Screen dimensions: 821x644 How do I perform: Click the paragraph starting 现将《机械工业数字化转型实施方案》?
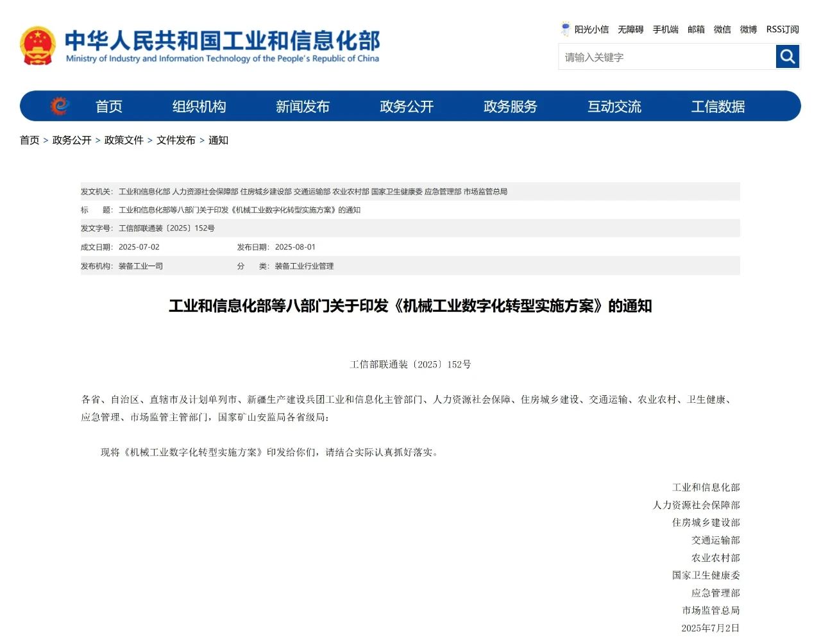(270, 452)
